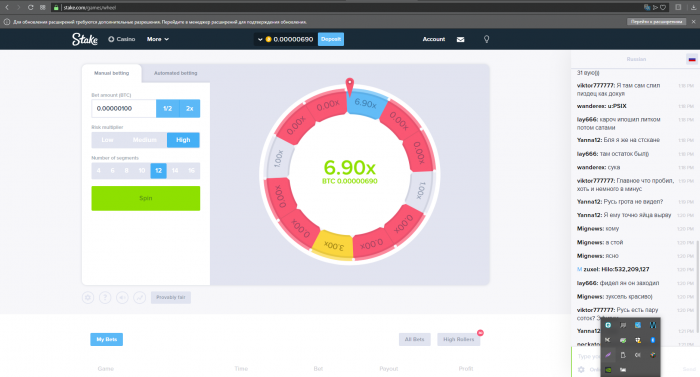Toggle game sound speaker icon
The image size is (700, 377).
[x=122, y=297]
